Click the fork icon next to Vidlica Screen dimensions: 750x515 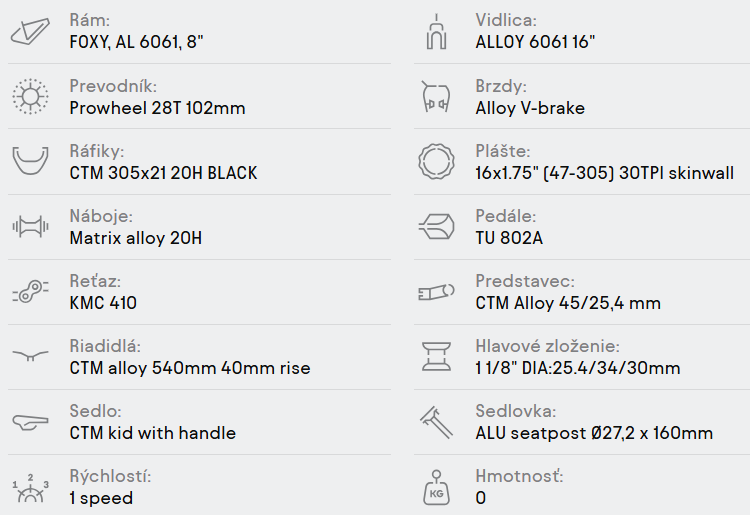pyautogui.click(x=436, y=32)
